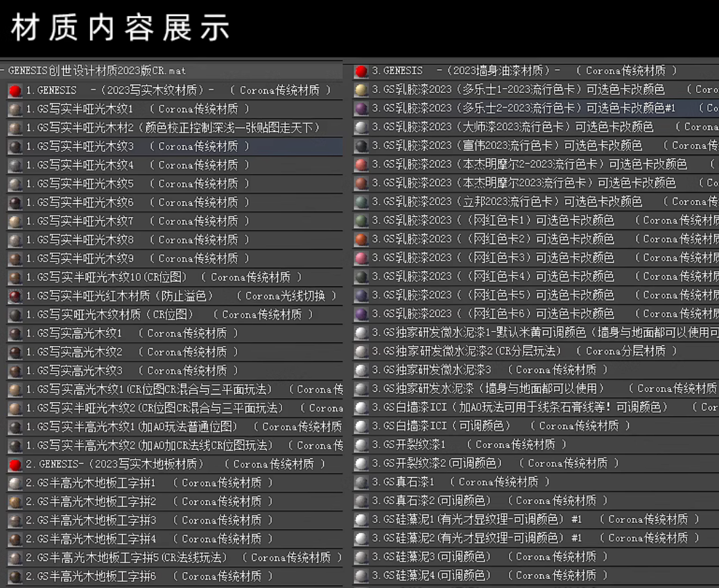Select GS独家研发微水泥漆1-默认米黄可调颜色
Image resolution: width=719 pixels, height=588 pixels.
pyautogui.click(x=536, y=333)
